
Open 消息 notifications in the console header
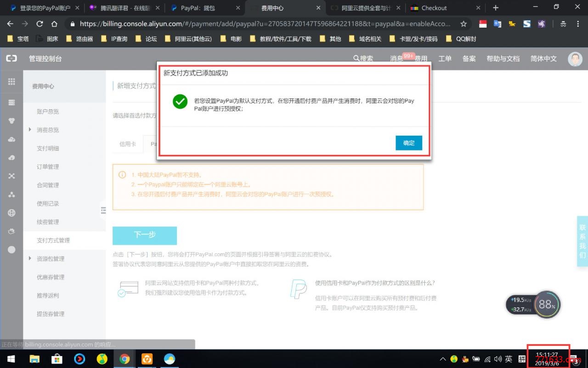(397, 58)
